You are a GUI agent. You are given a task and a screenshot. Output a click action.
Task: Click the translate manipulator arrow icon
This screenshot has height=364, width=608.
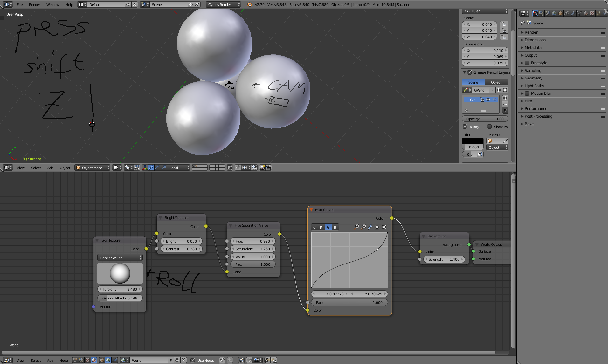[151, 168]
